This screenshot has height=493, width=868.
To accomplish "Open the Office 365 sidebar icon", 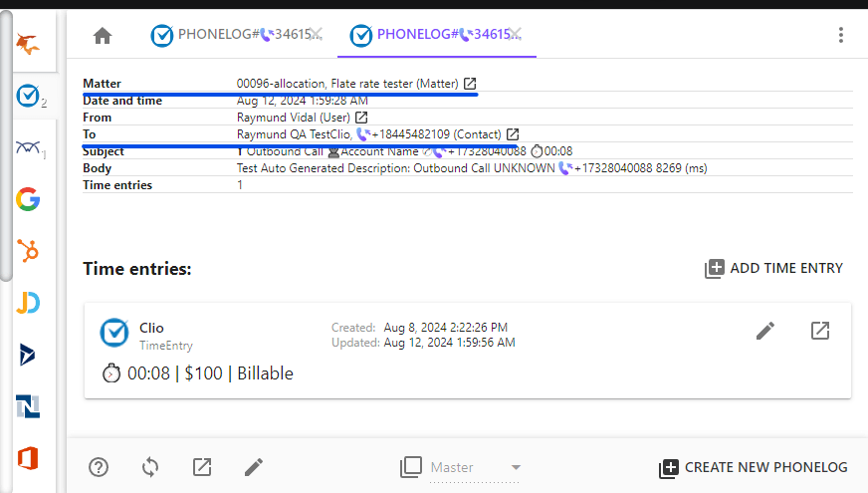I will [x=28, y=458].
